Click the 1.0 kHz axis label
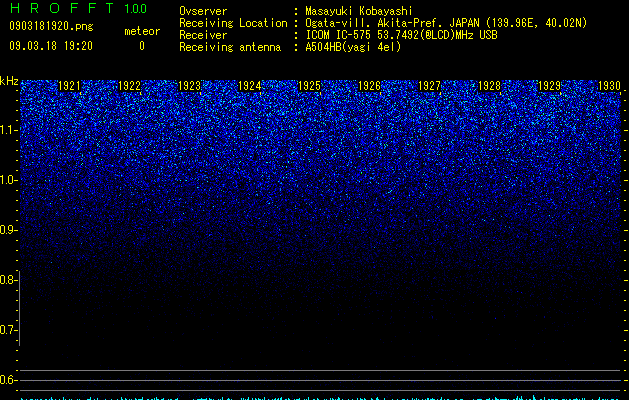Screen dimensions: 629x400 [x=8, y=180]
